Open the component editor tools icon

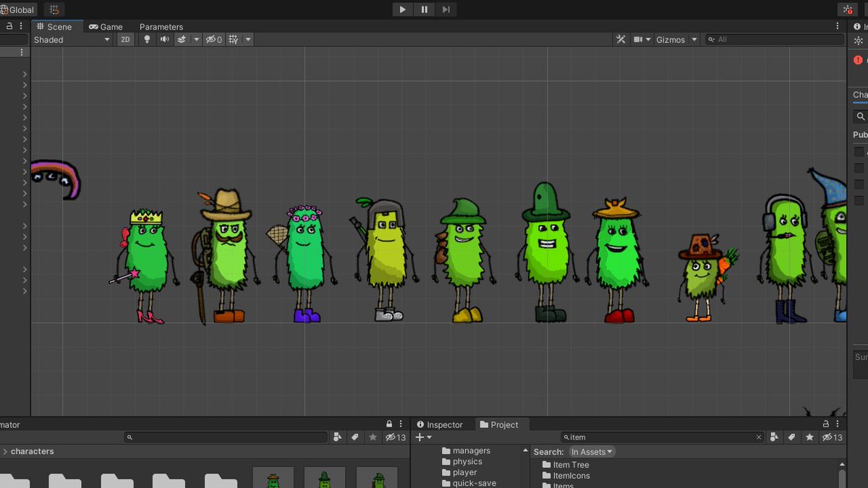pyautogui.click(x=621, y=40)
